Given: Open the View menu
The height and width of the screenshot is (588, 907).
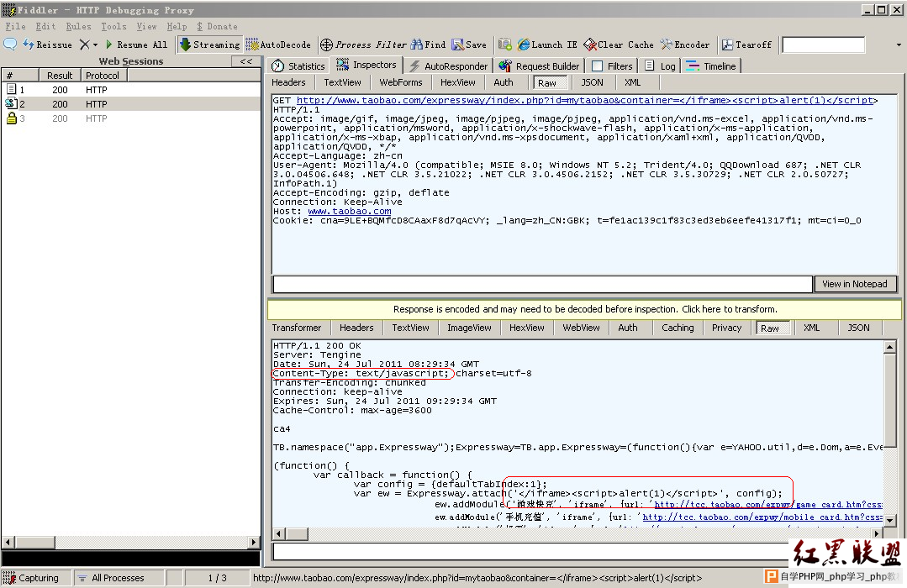Looking at the screenshot, I should (147, 26).
